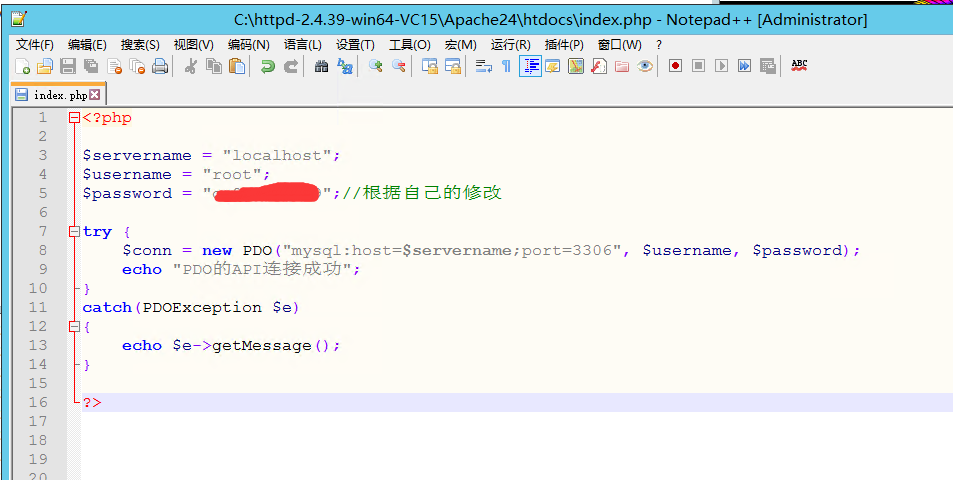Toggle word wrap toolbar button
953x480 pixels.
tap(483, 66)
